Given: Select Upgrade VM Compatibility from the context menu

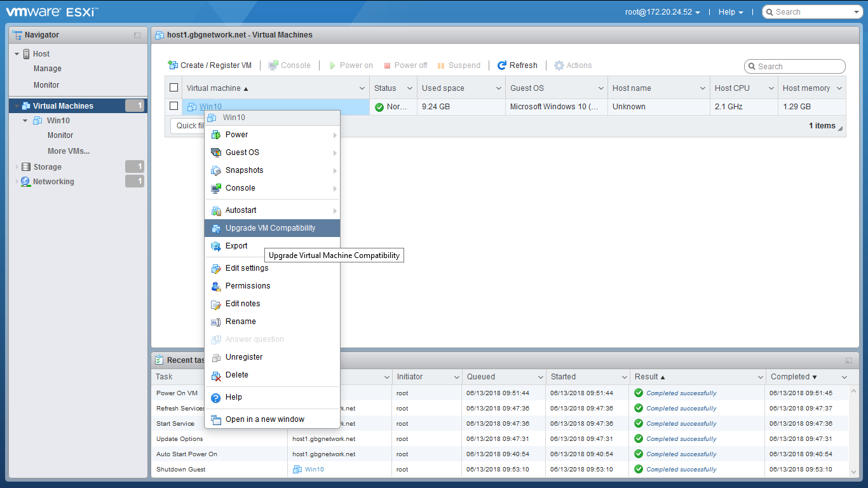Looking at the screenshot, I should (x=270, y=228).
